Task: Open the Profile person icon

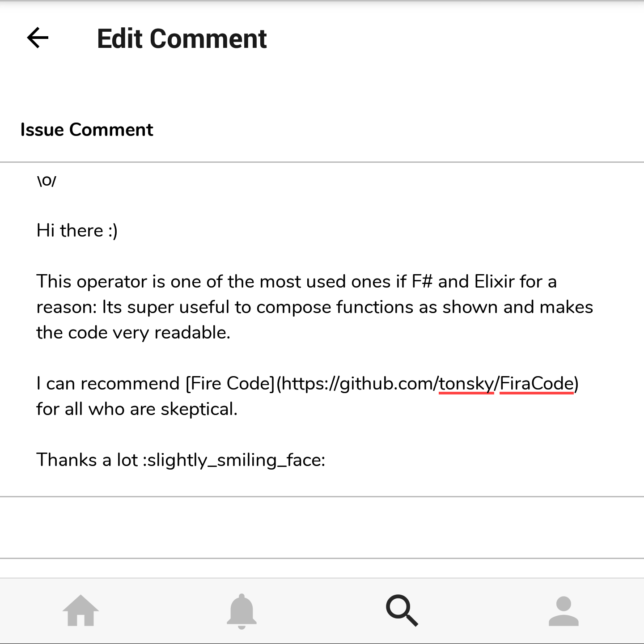Action: (x=563, y=610)
